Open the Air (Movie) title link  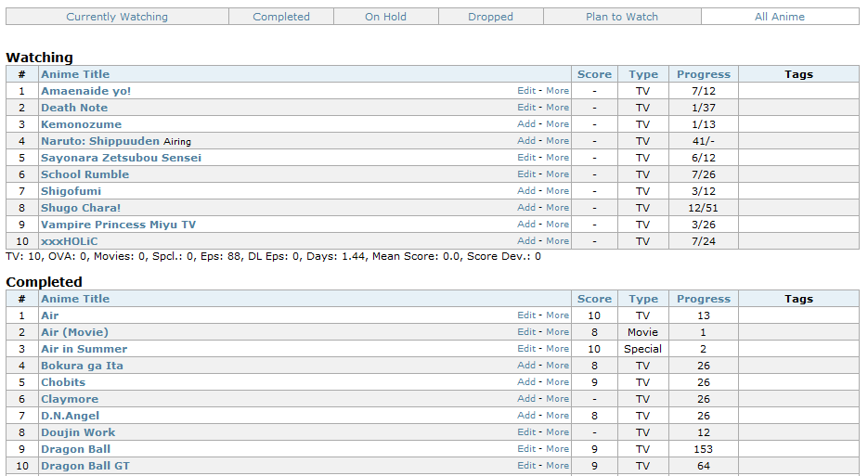click(75, 332)
